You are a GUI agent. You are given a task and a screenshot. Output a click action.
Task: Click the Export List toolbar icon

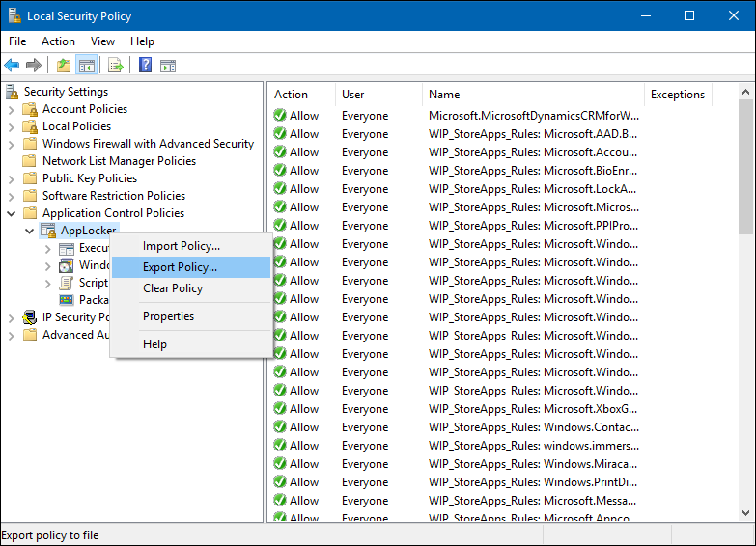116,66
